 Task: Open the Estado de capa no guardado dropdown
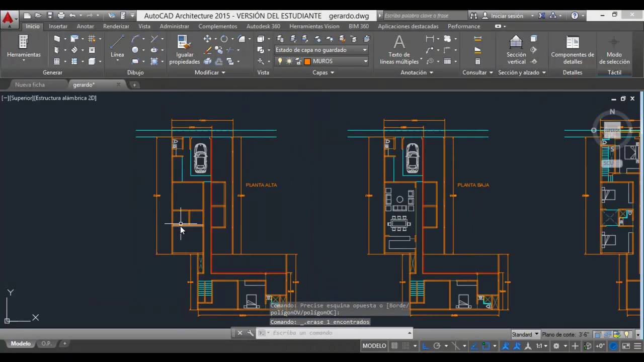321,50
